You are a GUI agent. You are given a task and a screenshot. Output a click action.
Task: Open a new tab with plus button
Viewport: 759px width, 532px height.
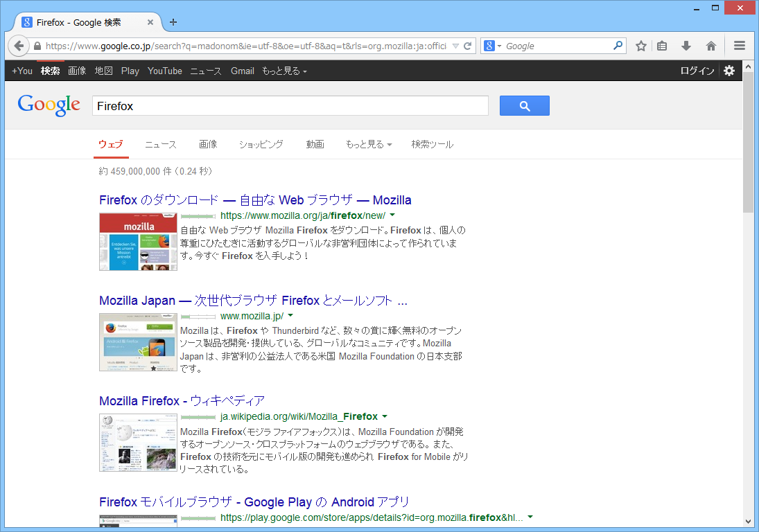pyautogui.click(x=173, y=22)
